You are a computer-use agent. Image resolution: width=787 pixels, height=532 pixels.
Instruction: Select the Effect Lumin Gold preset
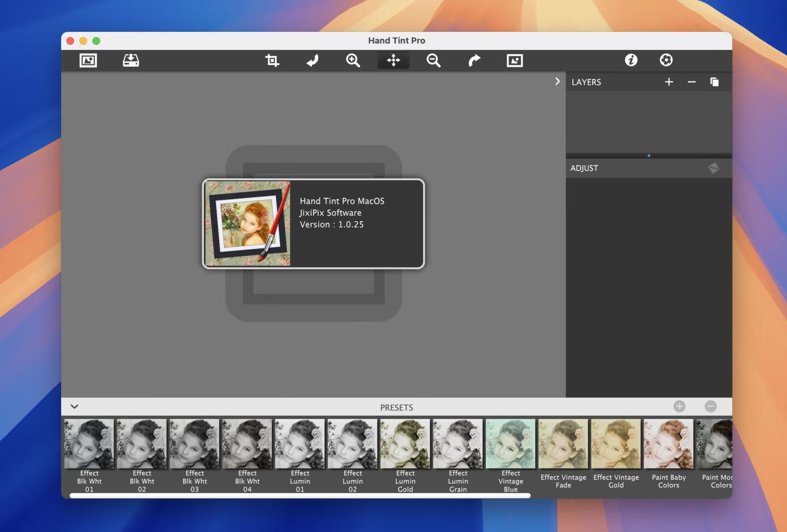pos(406,456)
